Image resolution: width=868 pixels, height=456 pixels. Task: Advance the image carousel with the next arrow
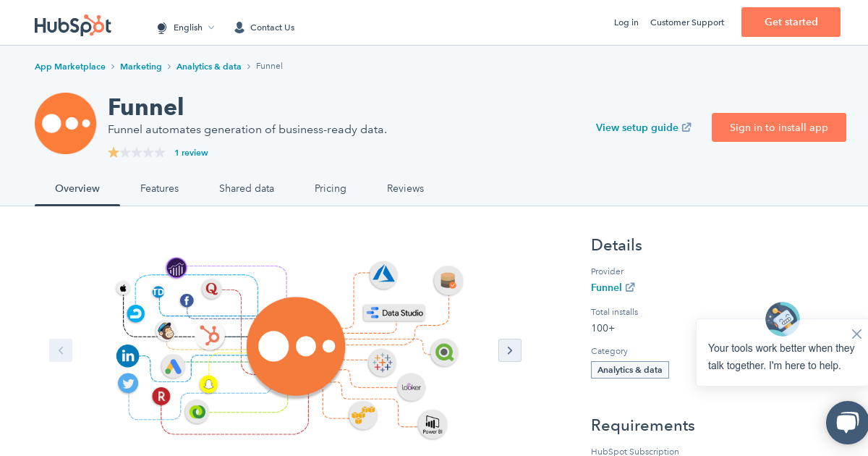(510, 350)
